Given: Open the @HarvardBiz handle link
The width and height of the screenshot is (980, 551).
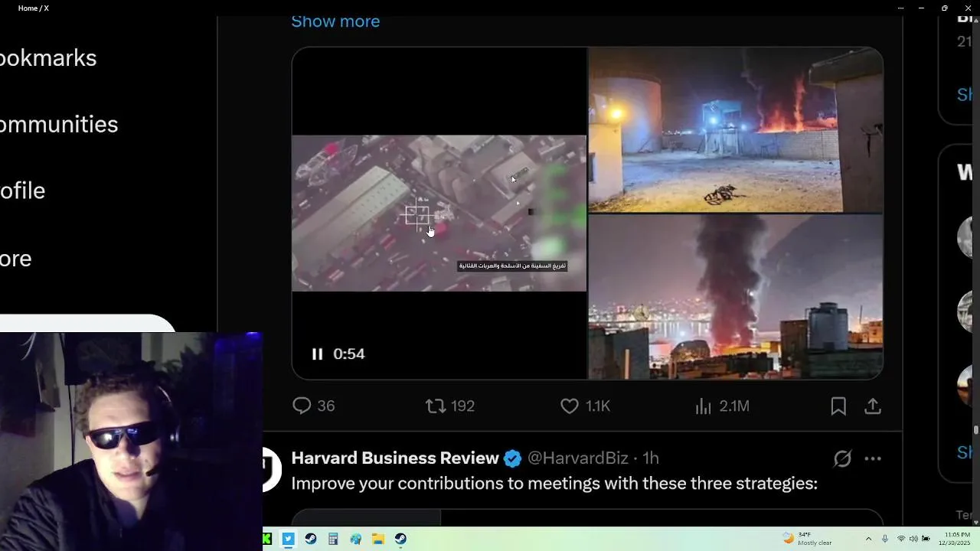Looking at the screenshot, I should [x=578, y=458].
